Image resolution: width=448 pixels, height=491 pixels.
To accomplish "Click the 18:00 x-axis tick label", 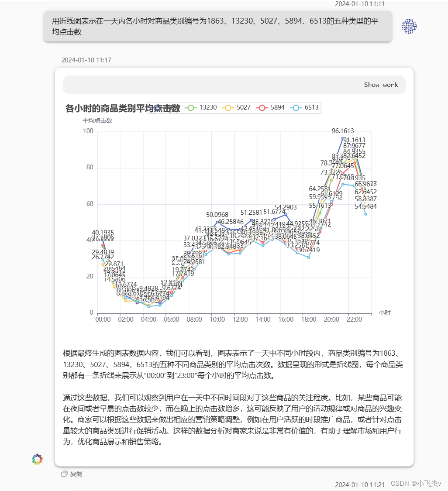I will pyautogui.click(x=309, y=319).
